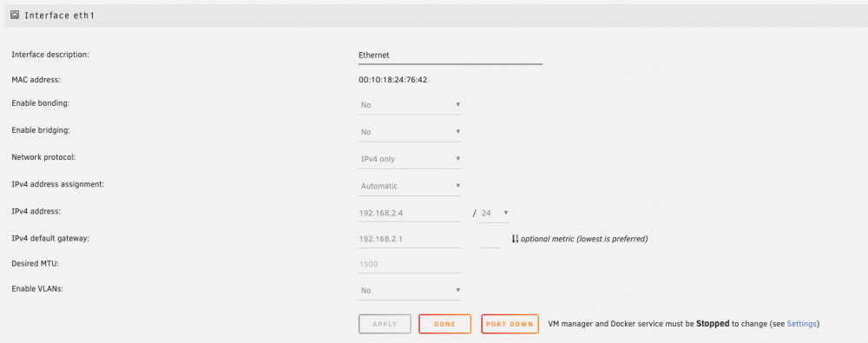Viewport: 868px width, 343px height.
Task: Click the Interface eth1 section title
Action: click(59, 16)
